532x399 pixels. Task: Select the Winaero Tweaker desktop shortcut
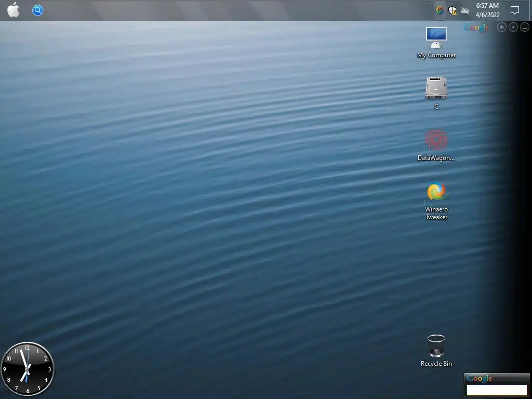click(x=436, y=201)
